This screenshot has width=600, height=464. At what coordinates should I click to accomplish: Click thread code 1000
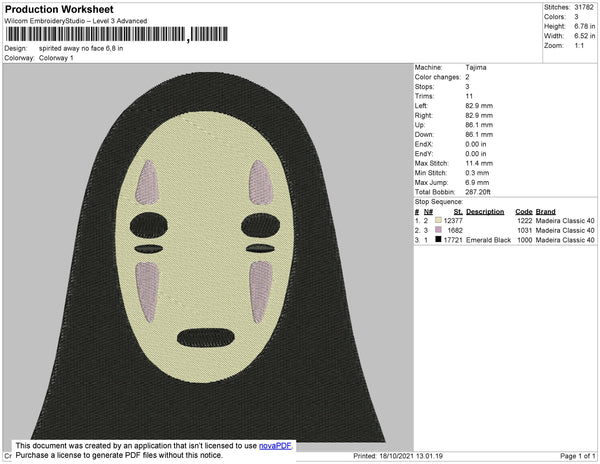525,240
